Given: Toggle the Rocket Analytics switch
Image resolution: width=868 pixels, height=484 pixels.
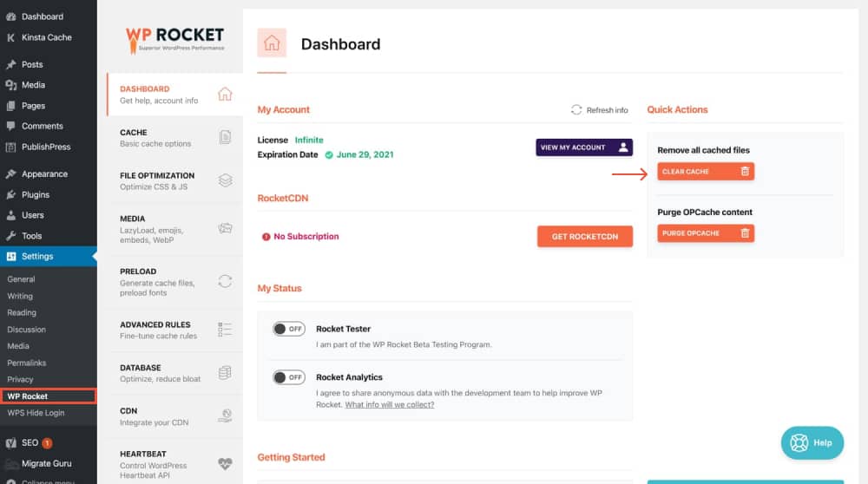Looking at the screenshot, I should tap(288, 377).
